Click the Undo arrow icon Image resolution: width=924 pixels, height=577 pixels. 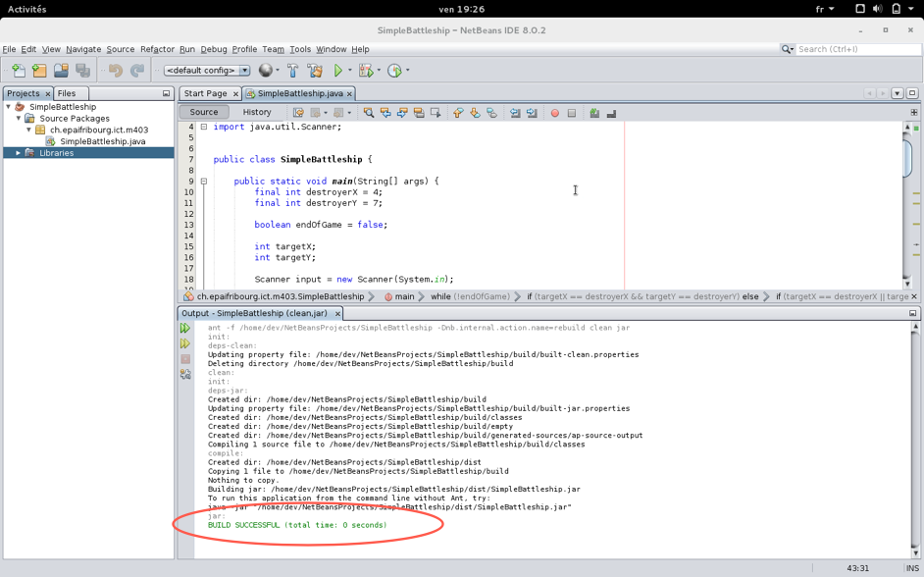[x=116, y=70]
